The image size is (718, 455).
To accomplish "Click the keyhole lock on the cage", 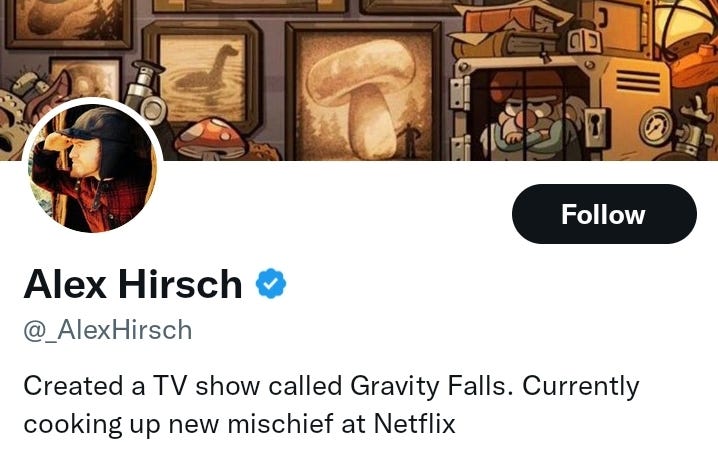I will 595,126.
